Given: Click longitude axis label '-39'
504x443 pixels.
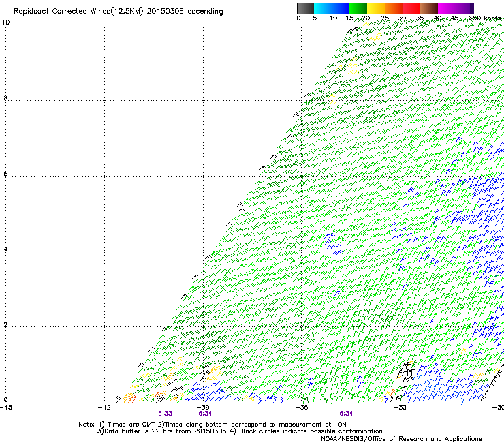Looking at the screenshot, I should [x=203, y=408].
